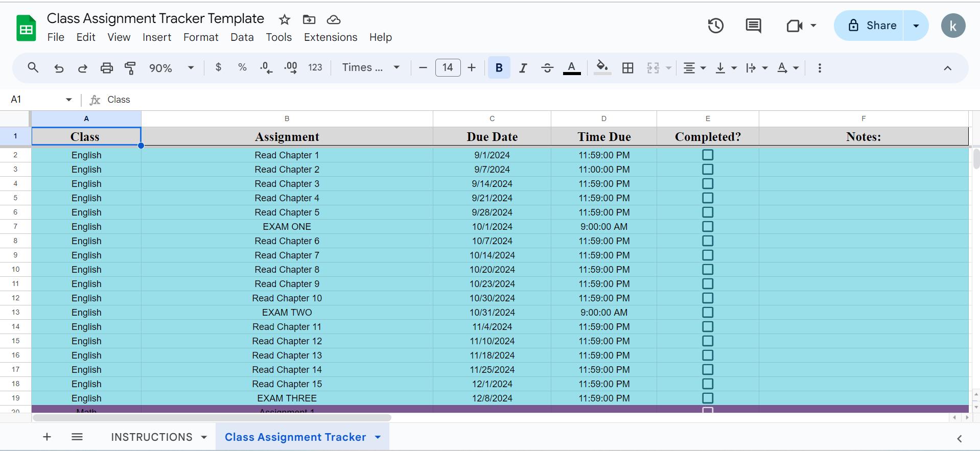Open the search menus magnifier
980x451 pixels.
pyautogui.click(x=33, y=68)
